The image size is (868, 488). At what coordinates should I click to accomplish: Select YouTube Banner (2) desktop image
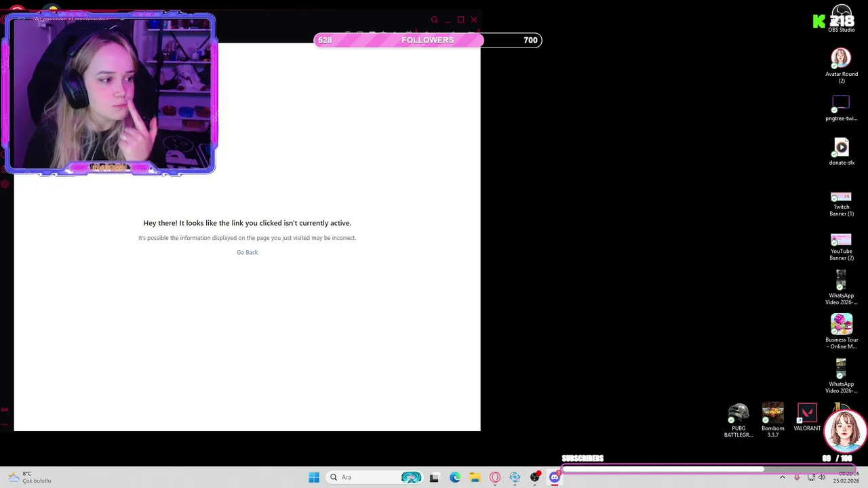tap(841, 247)
